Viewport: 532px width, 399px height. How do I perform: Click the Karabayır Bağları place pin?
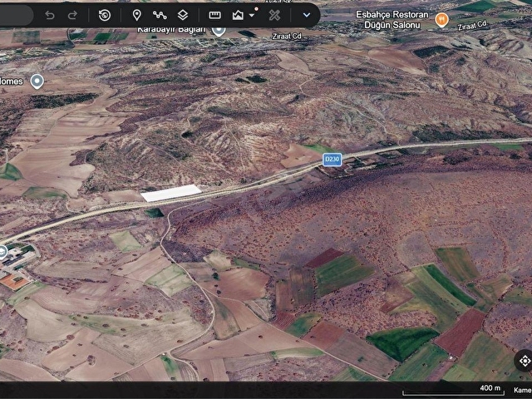[x=219, y=31]
